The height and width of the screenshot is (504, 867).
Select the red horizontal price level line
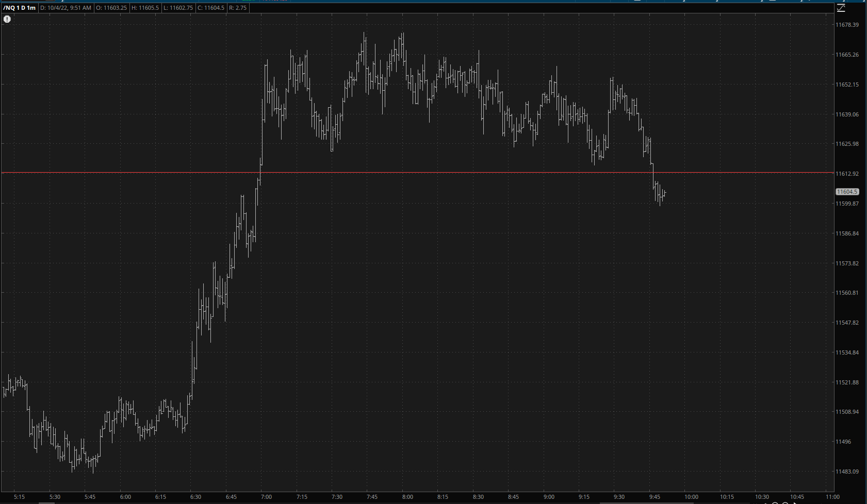point(413,173)
